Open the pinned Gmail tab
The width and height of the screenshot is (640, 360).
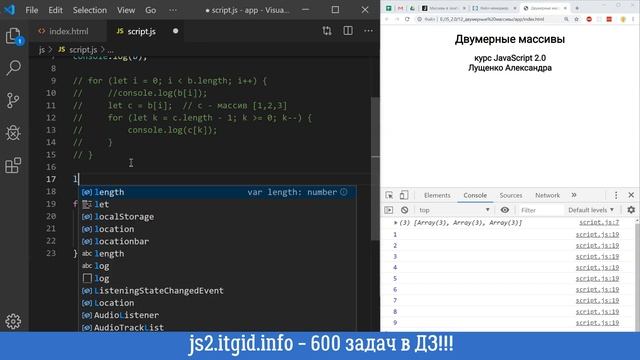(x=400, y=8)
